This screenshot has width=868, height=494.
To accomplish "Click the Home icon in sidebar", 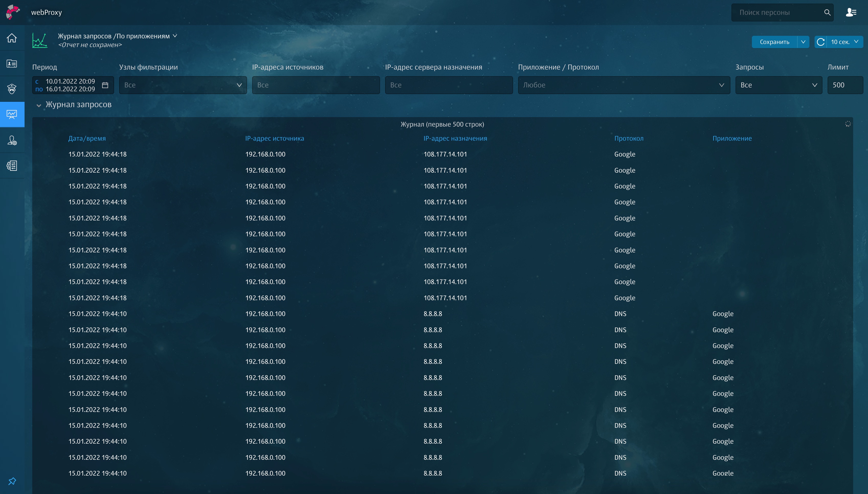I will (12, 38).
